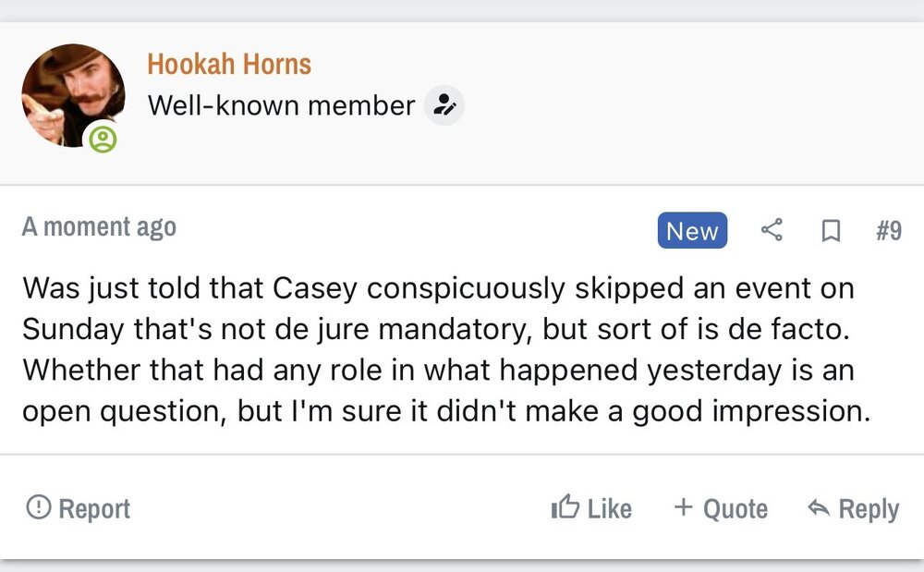The image size is (924, 572).
Task: Open the Hookah Horns profile link
Action: point(228,65)
